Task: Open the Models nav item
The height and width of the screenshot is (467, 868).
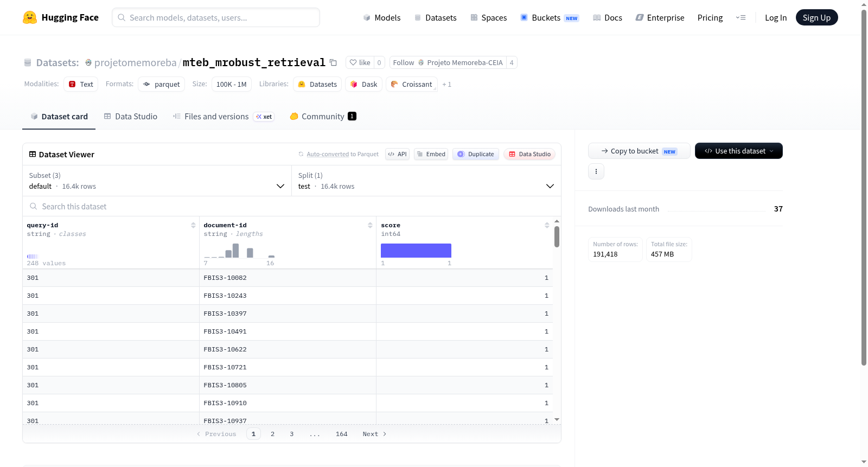Action: [382, 18]
